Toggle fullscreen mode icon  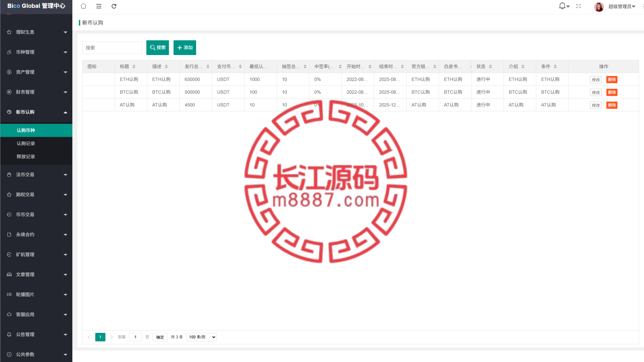pyautogui.click(x=579, y=6)
